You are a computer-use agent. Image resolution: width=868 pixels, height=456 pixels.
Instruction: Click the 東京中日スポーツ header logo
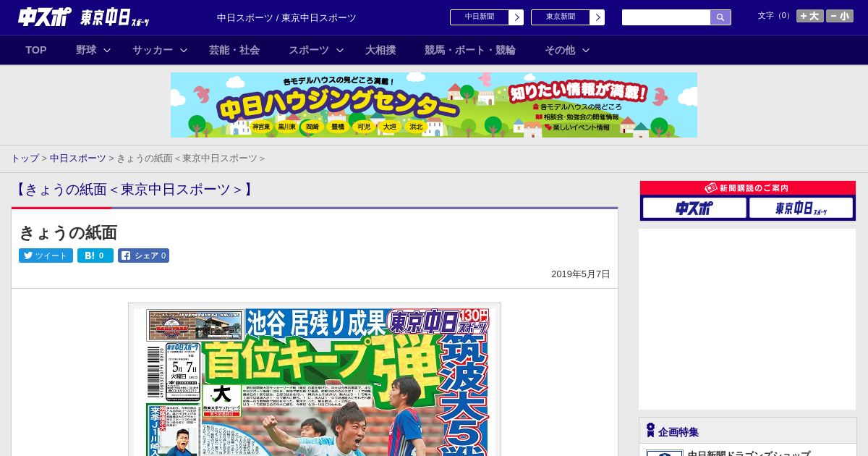(x=115, y=17)
